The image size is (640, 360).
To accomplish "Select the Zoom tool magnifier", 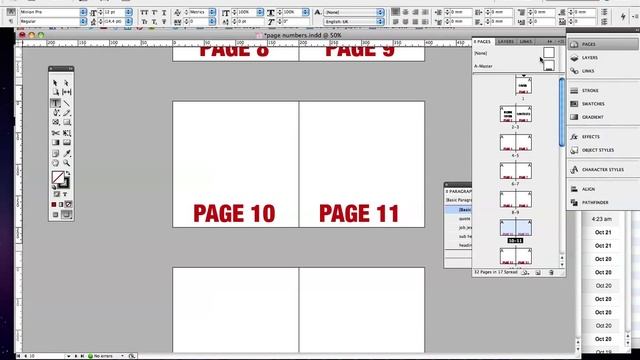I will point(67,163).
